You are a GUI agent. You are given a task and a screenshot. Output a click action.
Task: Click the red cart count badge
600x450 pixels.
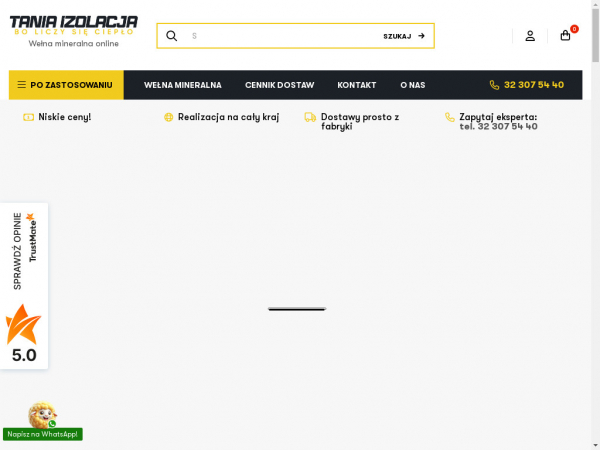(x=574, y=29)
